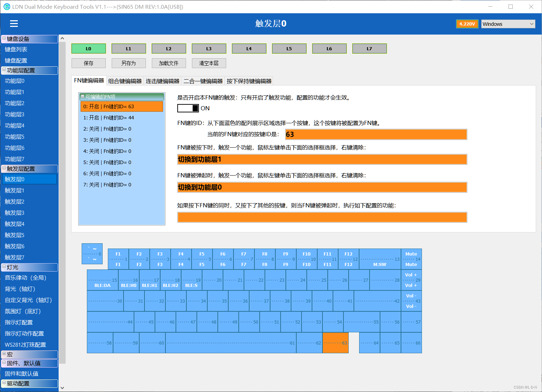
Task: Click the key-release function field 切换到功能层0
Action: 322,187
